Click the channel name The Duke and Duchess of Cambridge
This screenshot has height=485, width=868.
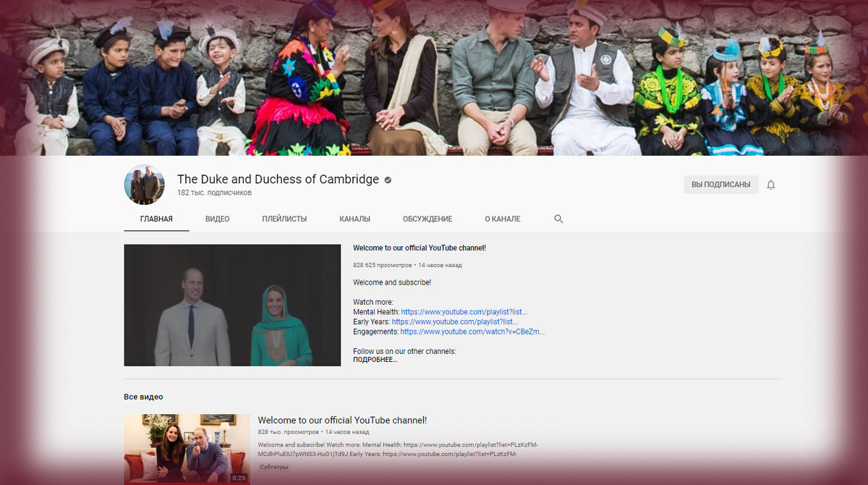pos(278,180)
